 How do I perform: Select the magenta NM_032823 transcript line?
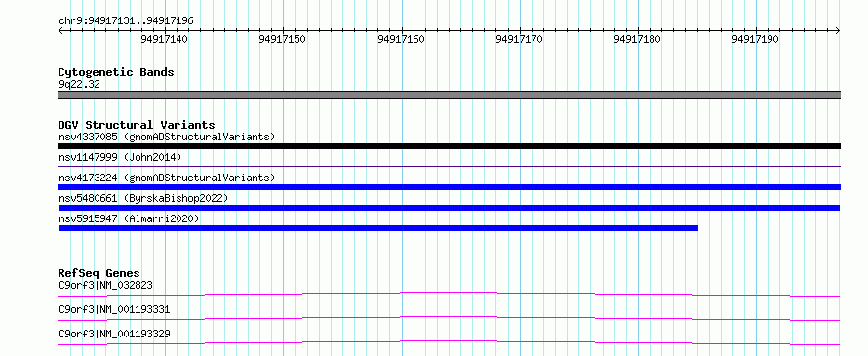click(x=449, y=294)
